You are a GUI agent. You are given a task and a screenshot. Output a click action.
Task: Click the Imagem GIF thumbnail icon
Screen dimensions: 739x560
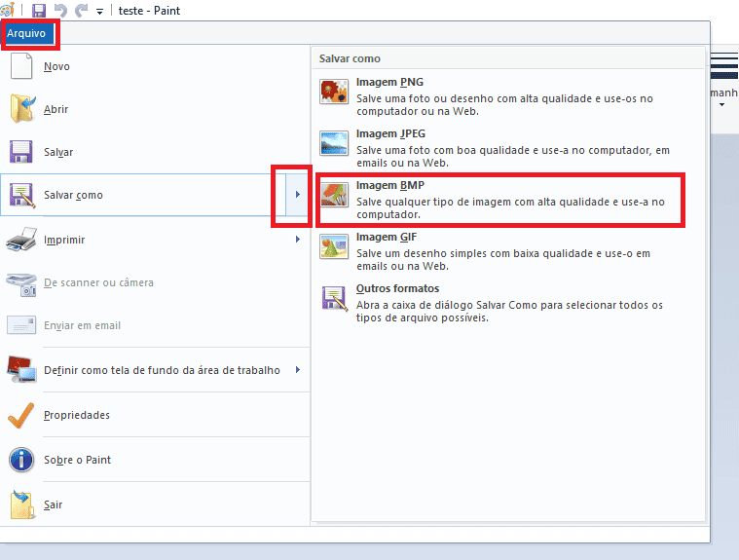334,246
